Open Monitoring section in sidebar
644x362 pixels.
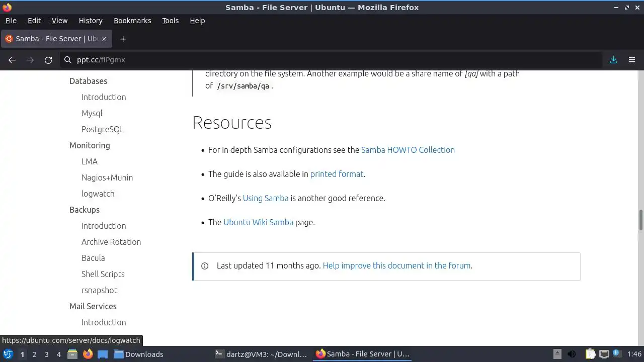(x=90, y=145)
